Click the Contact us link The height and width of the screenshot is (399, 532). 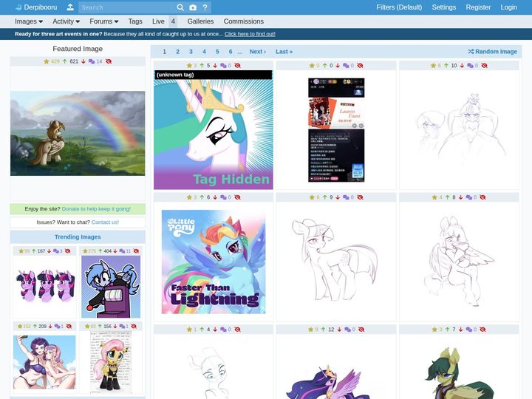(x=105, y=222)
